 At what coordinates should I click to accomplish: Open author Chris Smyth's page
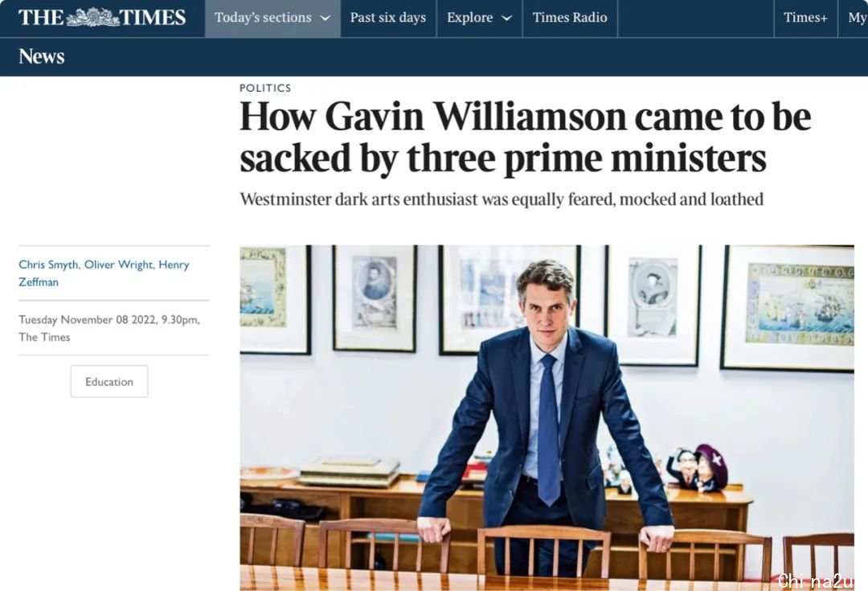(49, 265)
